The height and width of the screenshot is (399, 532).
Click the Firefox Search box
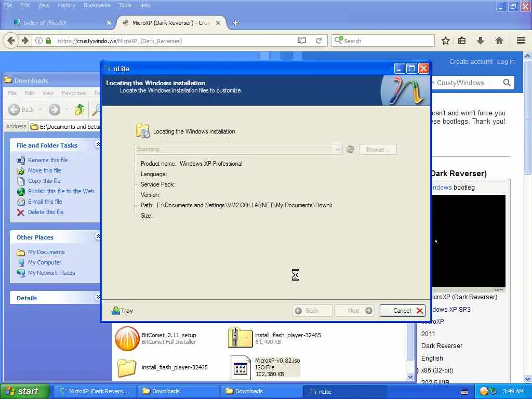(x=383, y=41)
